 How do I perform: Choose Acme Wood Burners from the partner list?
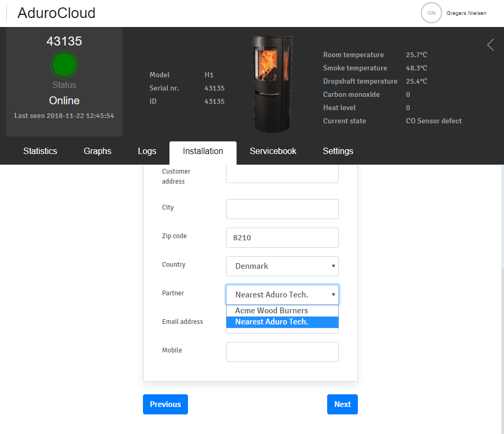coord(282,311)
